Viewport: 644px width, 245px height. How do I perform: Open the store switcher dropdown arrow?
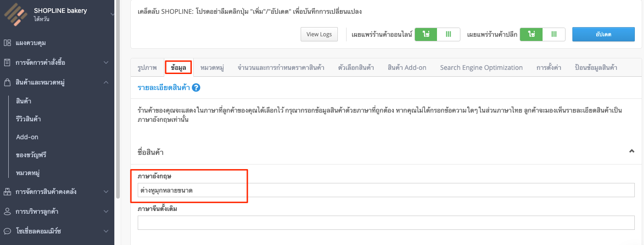(112, 15)
